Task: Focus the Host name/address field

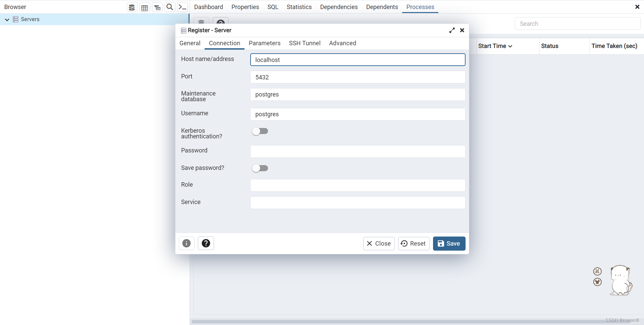Action: coord(358,60)
